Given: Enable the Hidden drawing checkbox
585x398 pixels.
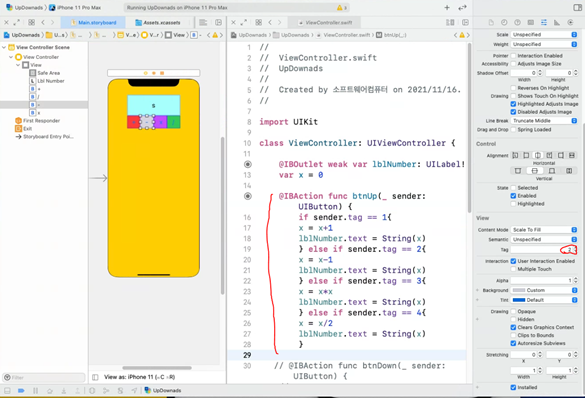Looking at the screenshot, I should tap(513, 319).
